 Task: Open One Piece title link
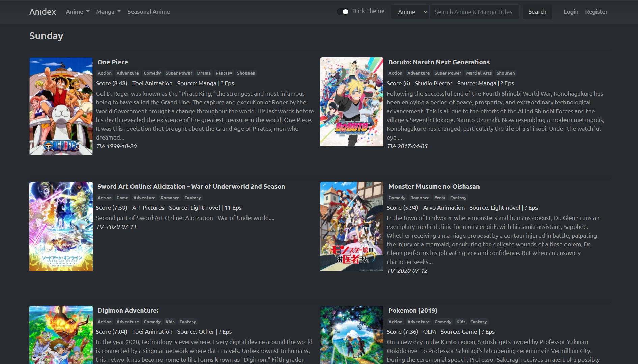click(x=113, y=62)
